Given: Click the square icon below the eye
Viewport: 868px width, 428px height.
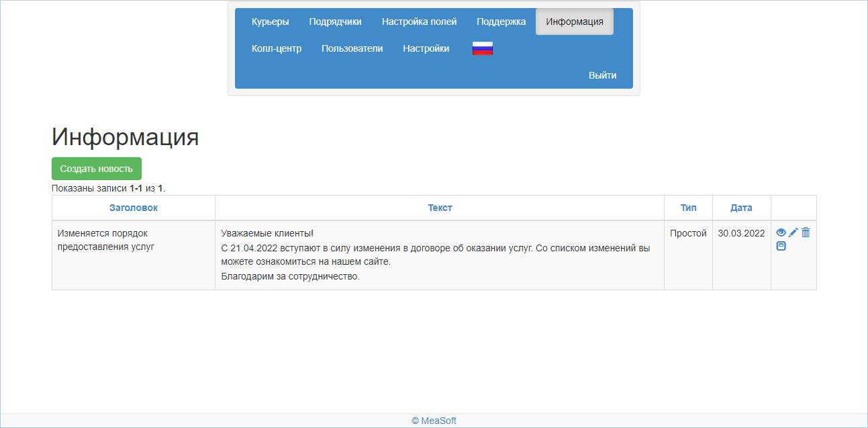Looking at the screenshot, I should (781, 246).
